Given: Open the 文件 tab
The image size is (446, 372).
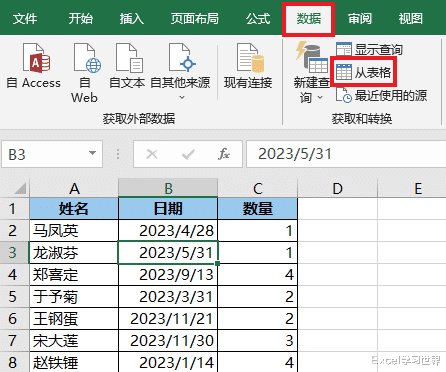Looking at the screenshot, I should [25, 18].
